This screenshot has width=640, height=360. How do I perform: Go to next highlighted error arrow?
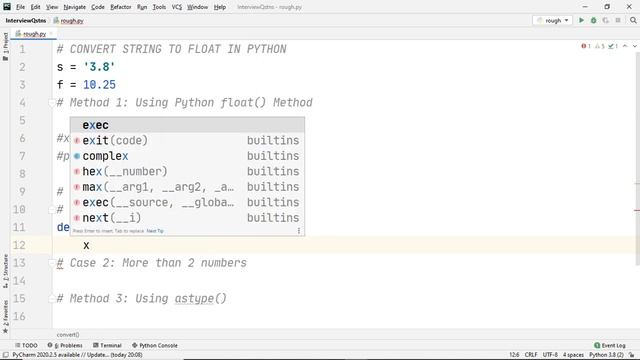(635, 46)
